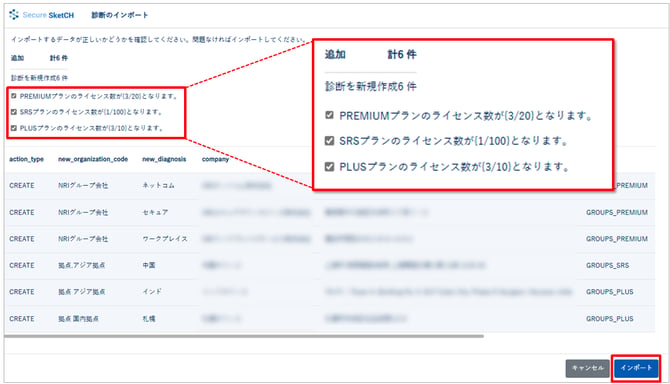Click NRIグループ会社 in the セキュア row
Viewport: 670px width, 384px height.
(x=83, y=212)
